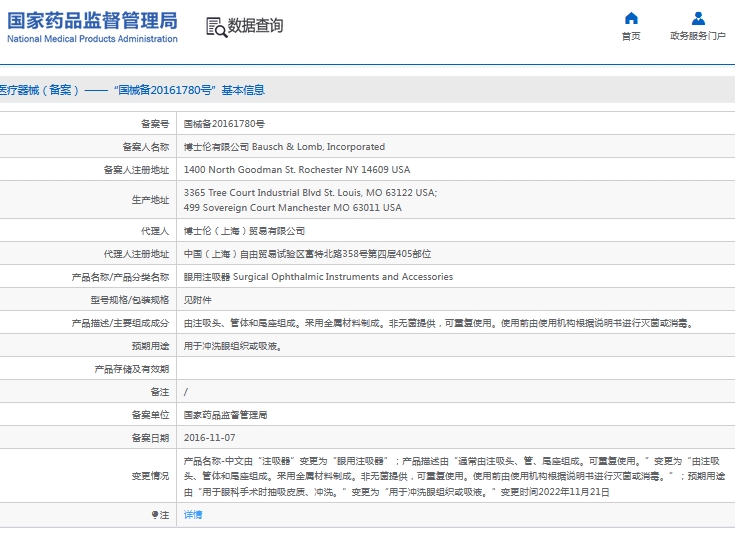Select the 备案单位 value 国家药品监督管理局
Image resolution: width=735 pixels, height=533 pixels.
225,415
